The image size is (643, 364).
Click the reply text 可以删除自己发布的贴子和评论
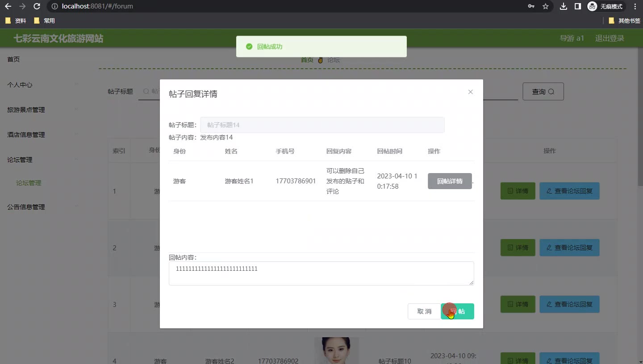click(345, 181)
